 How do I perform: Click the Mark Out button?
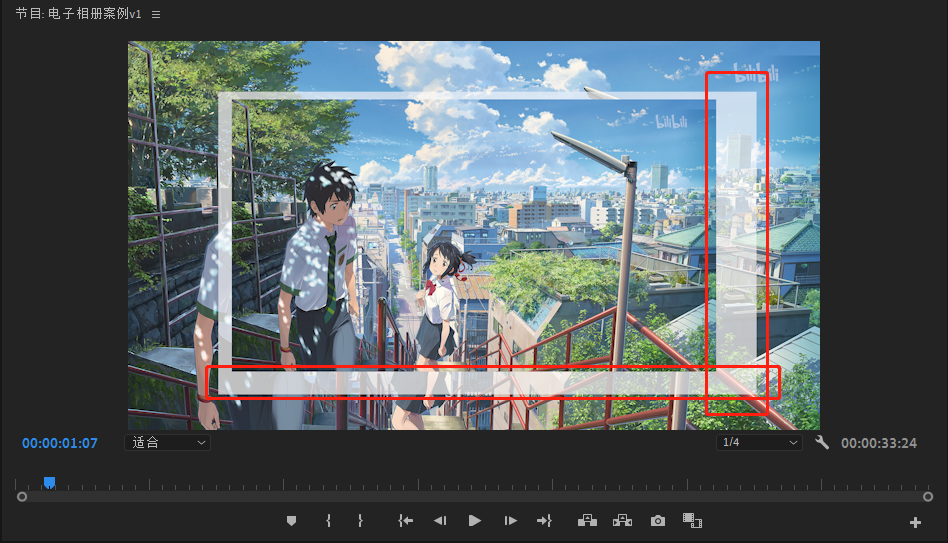360,521
